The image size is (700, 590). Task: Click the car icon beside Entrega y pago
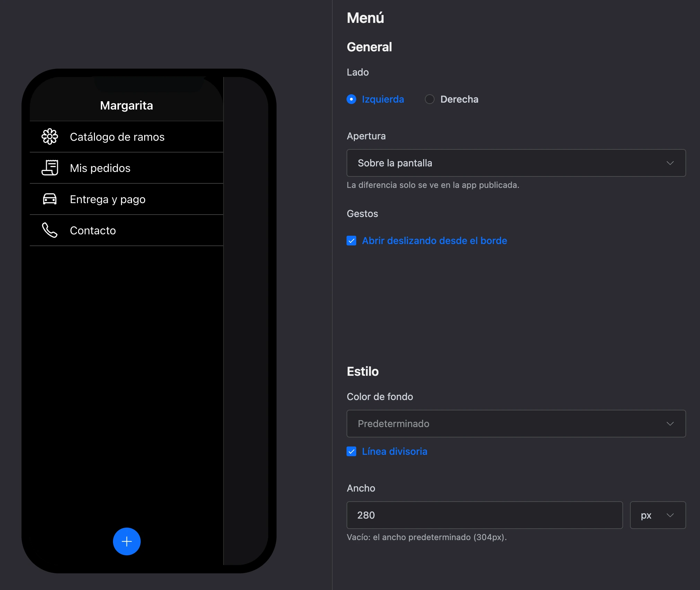tap(50, 199)
